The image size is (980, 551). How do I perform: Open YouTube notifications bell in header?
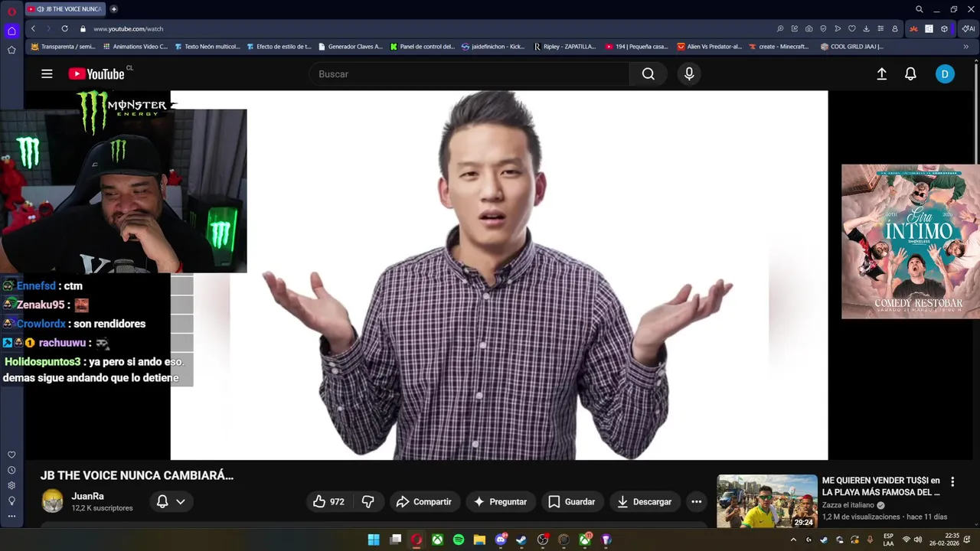[910, 74]
